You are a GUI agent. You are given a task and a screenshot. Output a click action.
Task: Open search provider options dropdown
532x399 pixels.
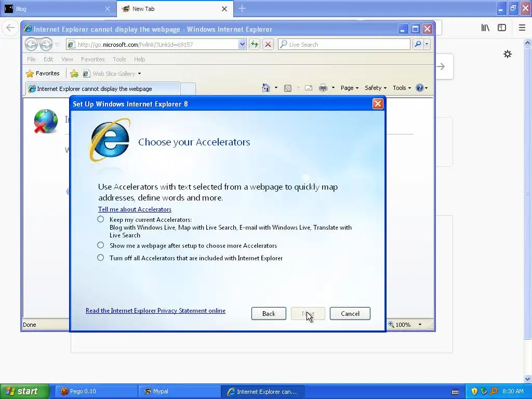(427, 44)
